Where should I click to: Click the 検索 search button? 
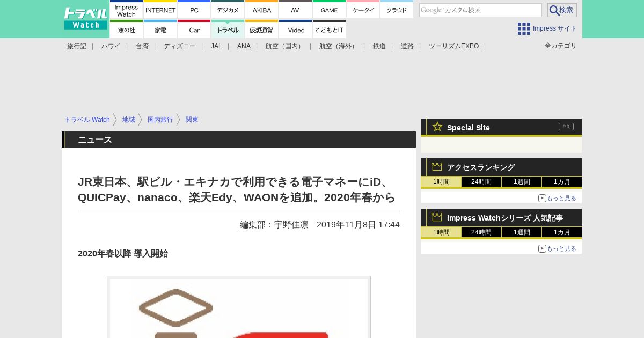coord(562,10)
